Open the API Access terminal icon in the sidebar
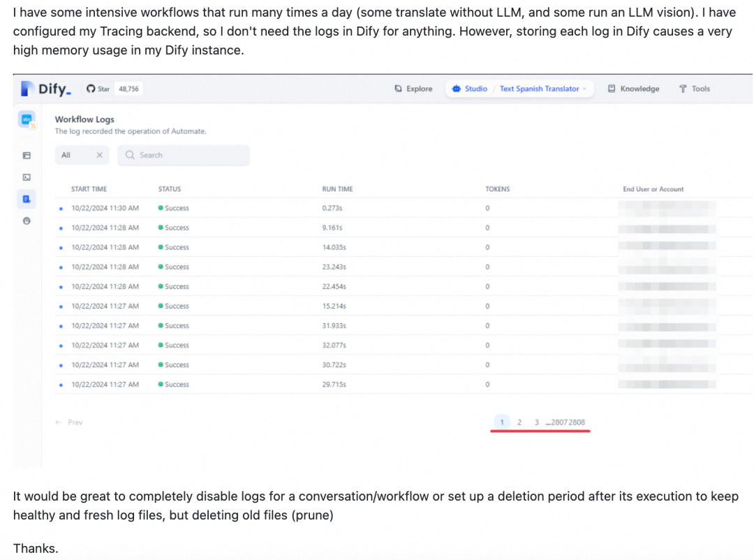This screenshot has height=560, width=754. pyautogui.click(x=27, y=177)
